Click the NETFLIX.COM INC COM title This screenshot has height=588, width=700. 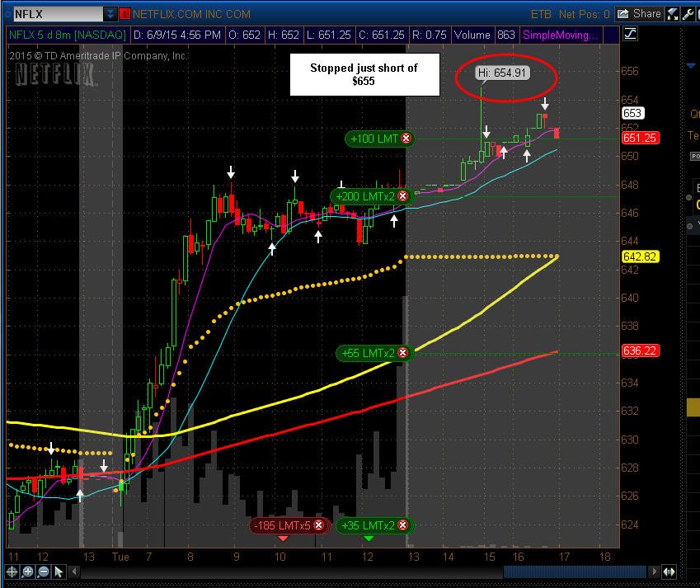191,14
